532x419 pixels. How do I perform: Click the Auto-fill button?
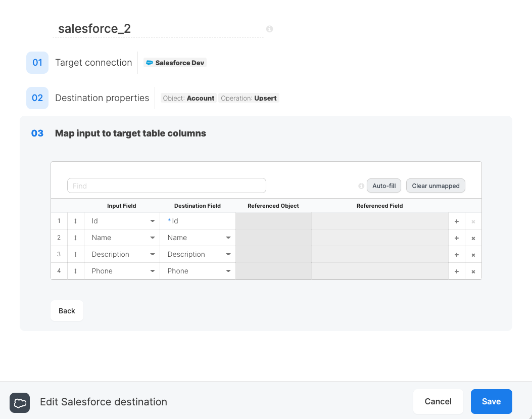point(383,185)
